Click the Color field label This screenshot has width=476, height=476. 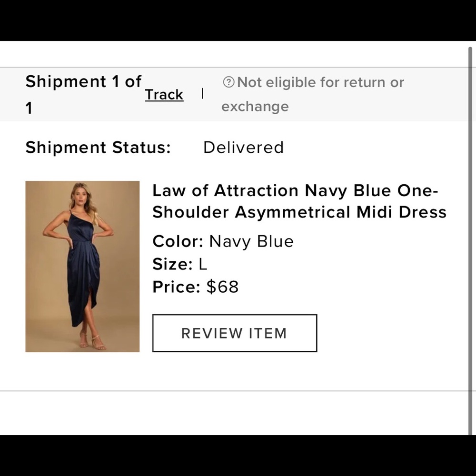tap(178, 241)
